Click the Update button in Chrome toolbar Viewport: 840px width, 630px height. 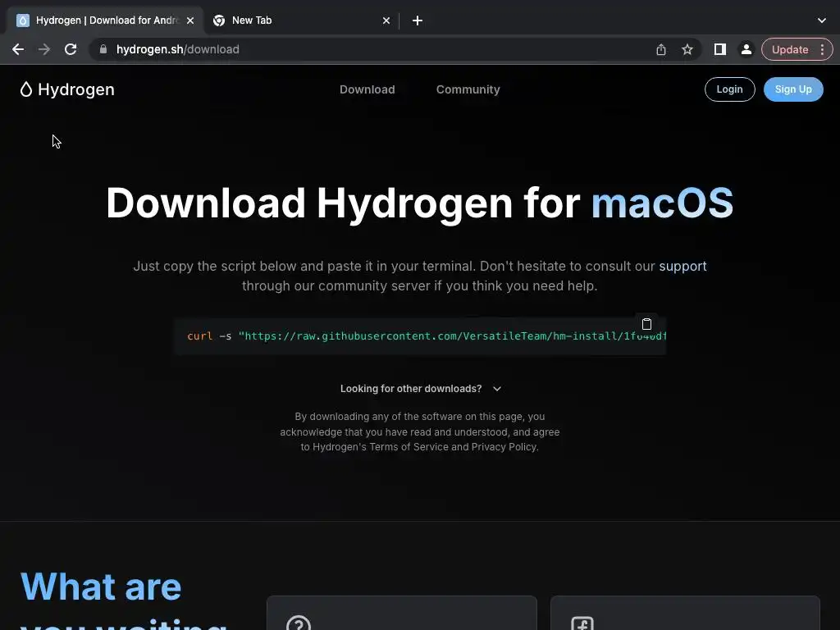(790, 49)
